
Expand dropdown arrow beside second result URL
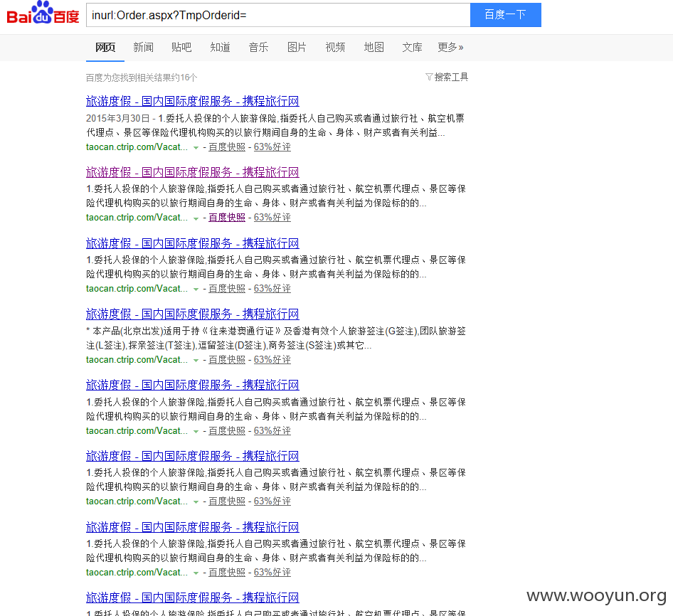tap(196, 218)
